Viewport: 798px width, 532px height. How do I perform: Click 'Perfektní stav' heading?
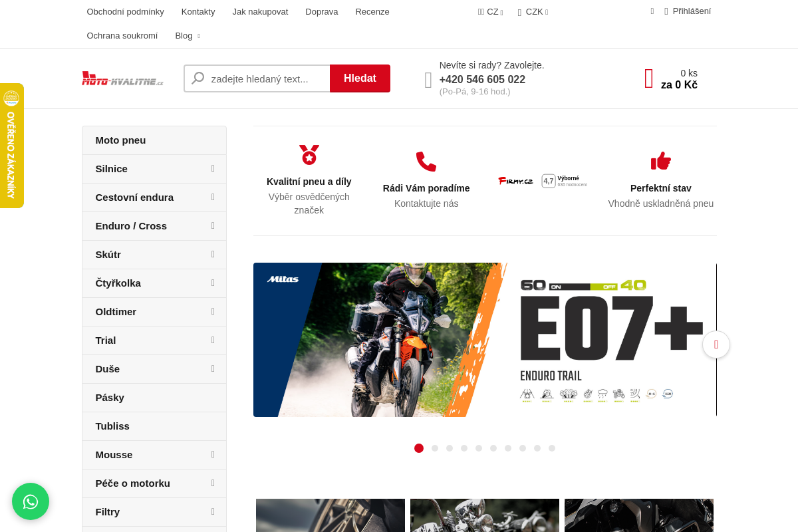661,188
